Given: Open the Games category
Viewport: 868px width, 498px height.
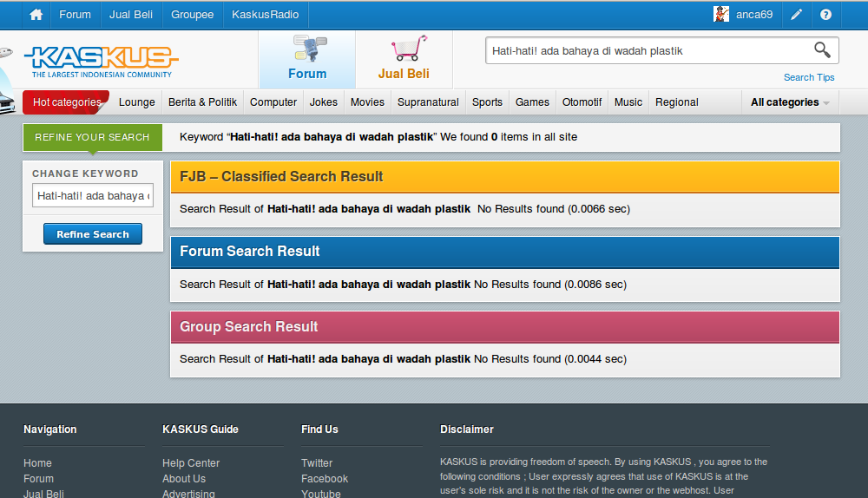Looking at the screenshot, I should click(532, 102).
